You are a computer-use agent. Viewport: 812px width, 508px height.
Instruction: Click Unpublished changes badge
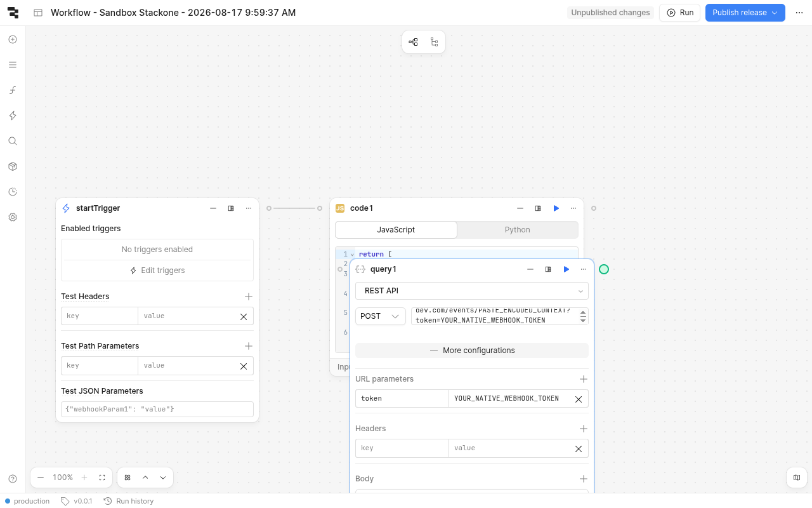610,13
